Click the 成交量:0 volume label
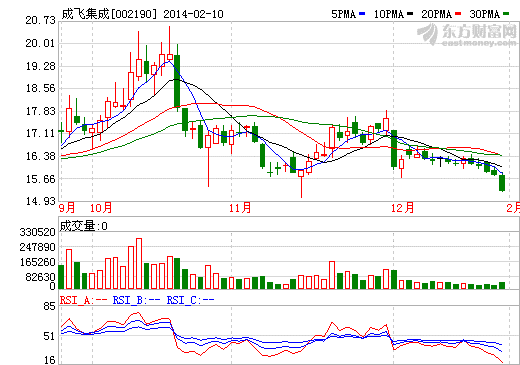 point(84,226)
